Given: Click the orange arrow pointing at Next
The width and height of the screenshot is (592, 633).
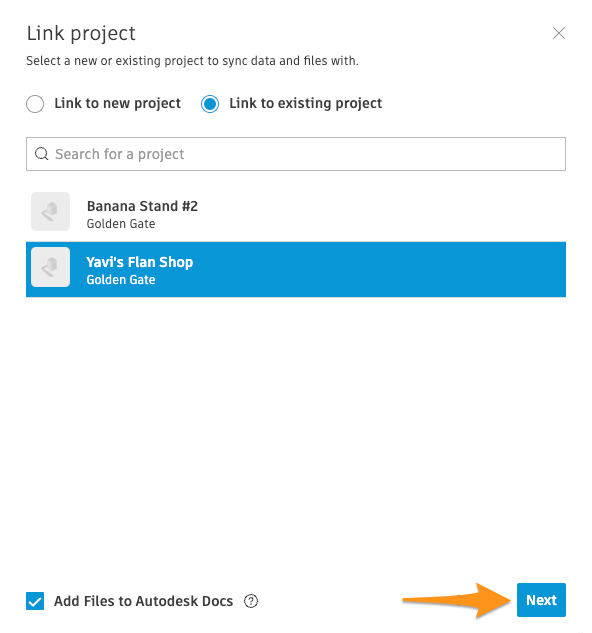Looking at the screenshot, I should pos(457,600).
